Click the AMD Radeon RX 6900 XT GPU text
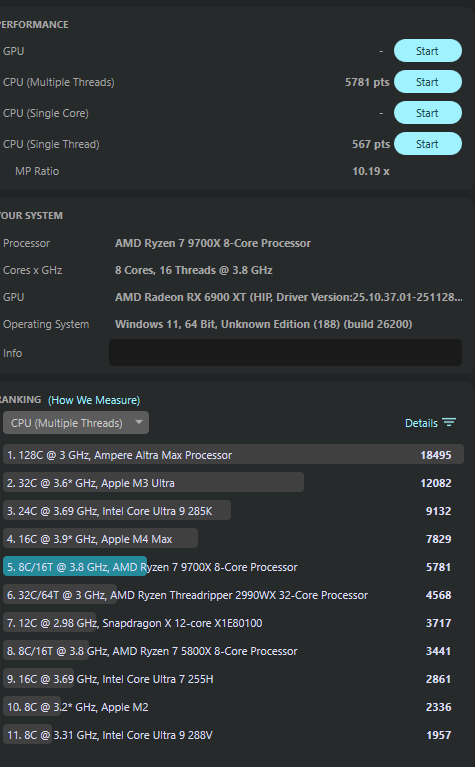The height and width of the screenshot is (767, 475). tap(289, 297)
